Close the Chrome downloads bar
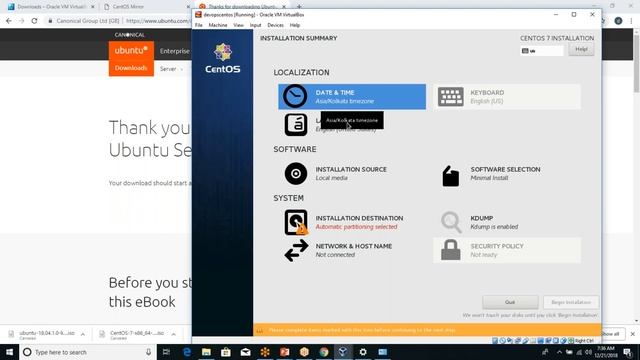Image resolution: width=640 pixels, height=360 pixels. [x=632, y=334]
